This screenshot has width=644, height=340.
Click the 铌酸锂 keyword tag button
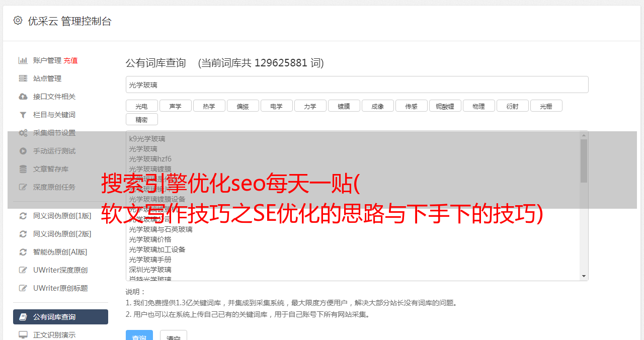445,106
